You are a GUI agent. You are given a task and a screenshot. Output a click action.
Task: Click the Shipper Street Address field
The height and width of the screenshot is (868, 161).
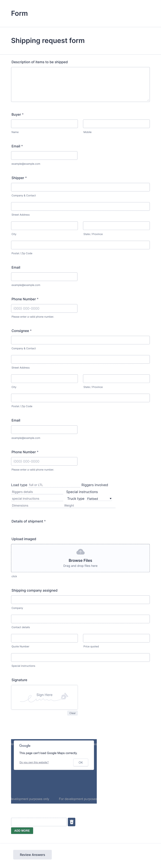pos(80,206)
